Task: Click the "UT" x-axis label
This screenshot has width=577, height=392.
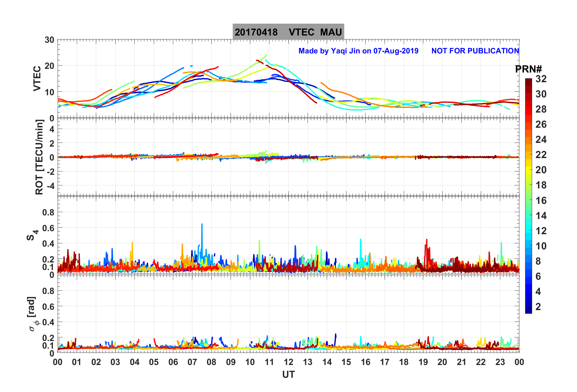Action: (x=288, y=375)
